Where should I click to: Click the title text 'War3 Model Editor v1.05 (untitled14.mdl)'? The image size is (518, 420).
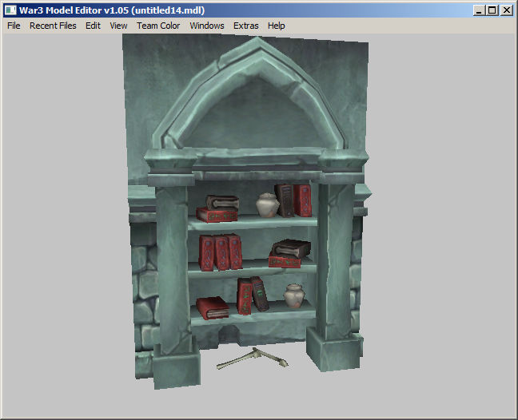click(112, 10)
